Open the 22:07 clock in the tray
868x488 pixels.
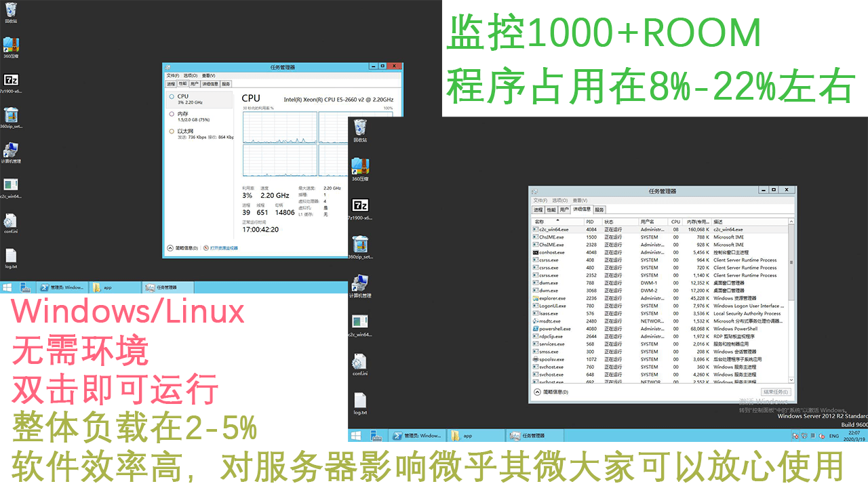coord(854,436)
